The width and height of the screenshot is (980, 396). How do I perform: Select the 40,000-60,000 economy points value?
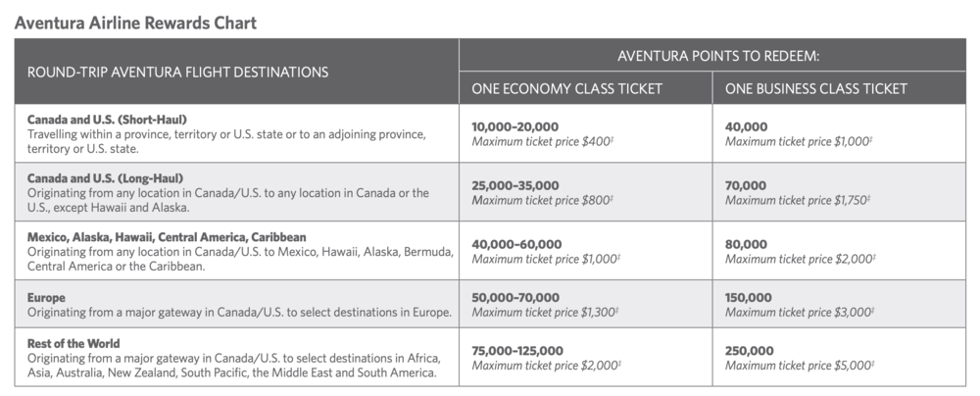(516, 244)
